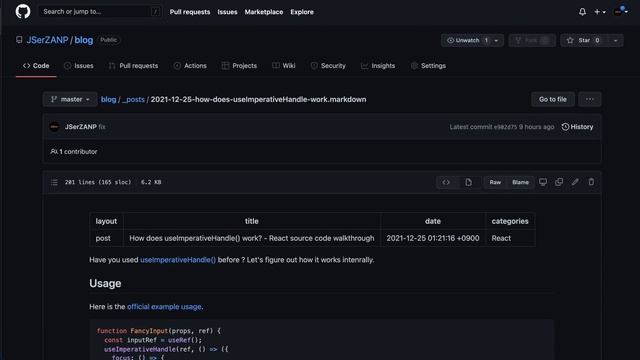The image size is (640, 360).
Task: Open the notifications bell
Action: [x=582, y=12]
